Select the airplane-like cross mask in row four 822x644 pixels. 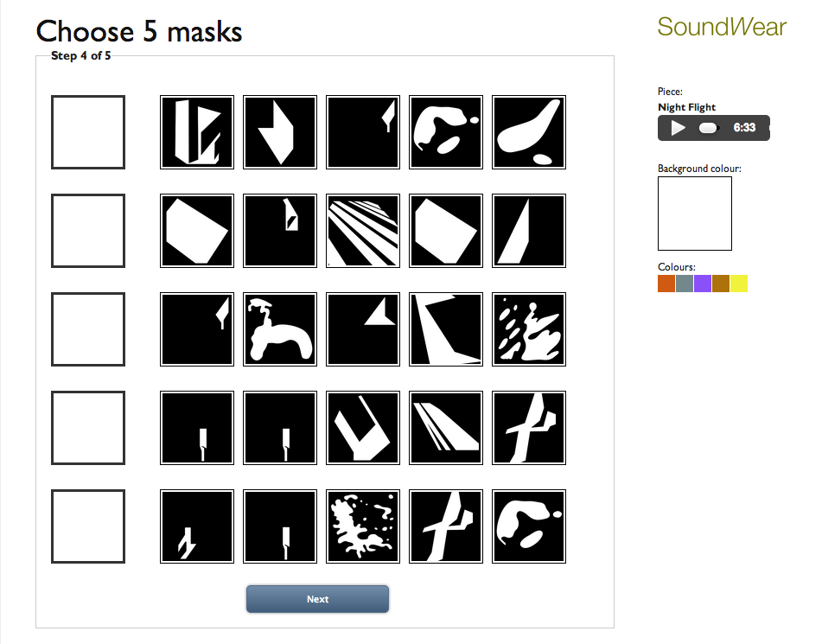(529, 428)
